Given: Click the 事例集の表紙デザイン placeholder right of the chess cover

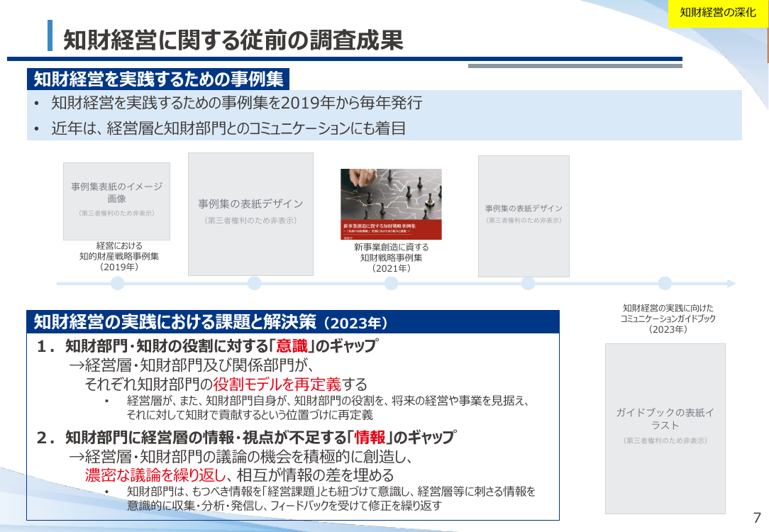Looking at the screenshot, I should pyautogui.click(x=524, y=216).
